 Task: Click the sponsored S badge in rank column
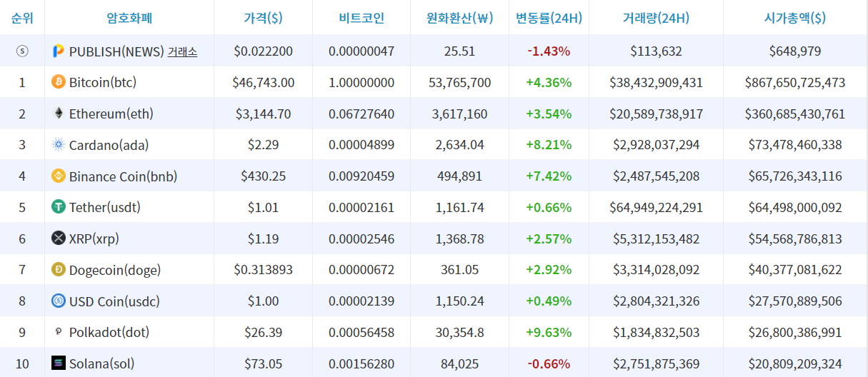click(22, 51)
